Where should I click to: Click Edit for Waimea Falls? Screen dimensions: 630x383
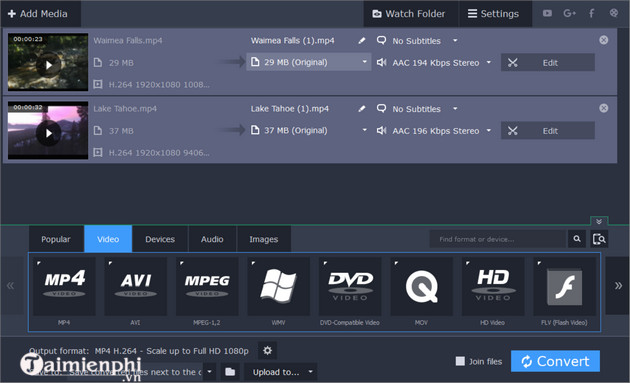548,62
